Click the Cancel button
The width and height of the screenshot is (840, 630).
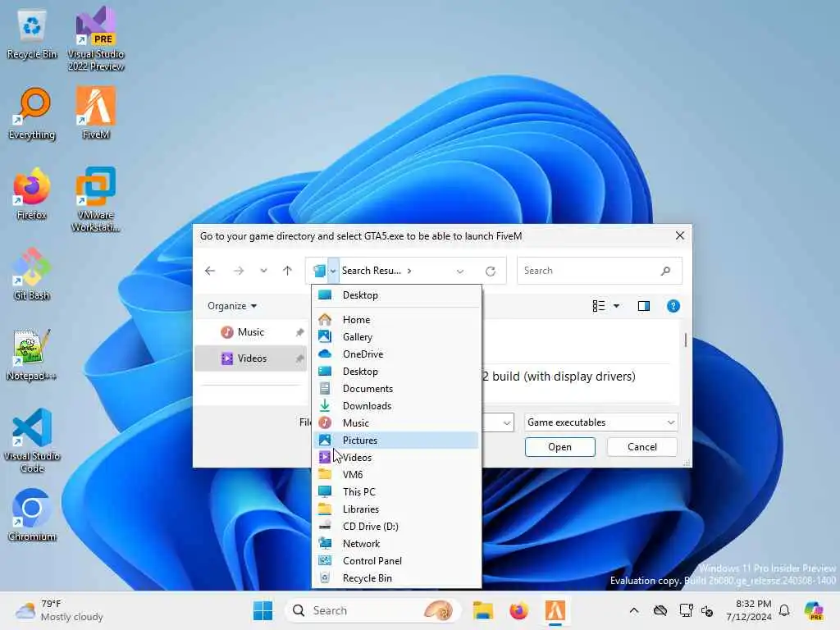click(641, 447)
